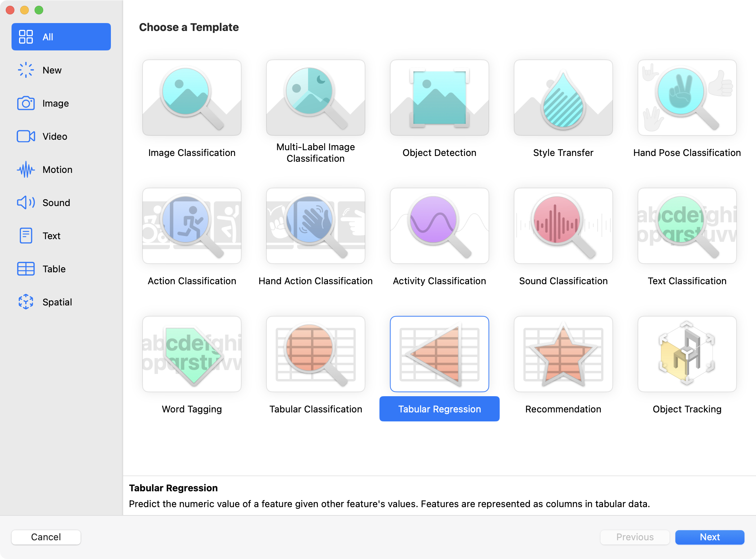This screenshot has height=559, width=756.
Task: Choose the Recommendation template
Action: click(563, 354)
